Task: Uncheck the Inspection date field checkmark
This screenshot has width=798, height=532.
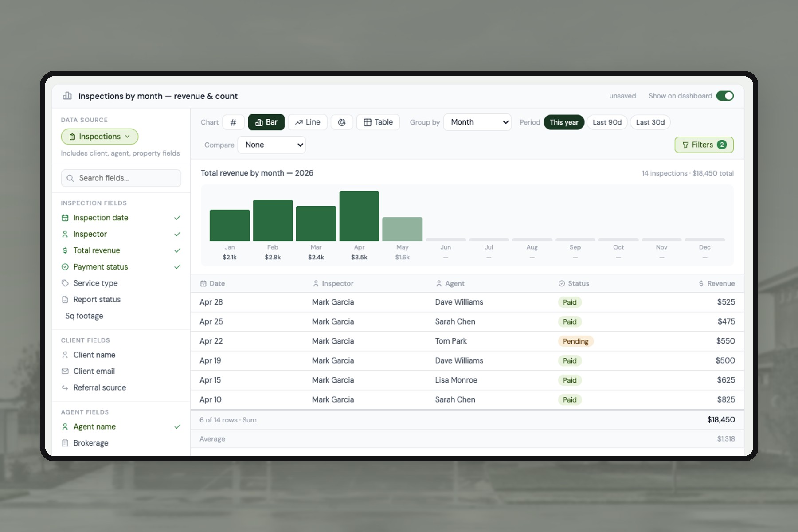Action: [x=177, y=218]
